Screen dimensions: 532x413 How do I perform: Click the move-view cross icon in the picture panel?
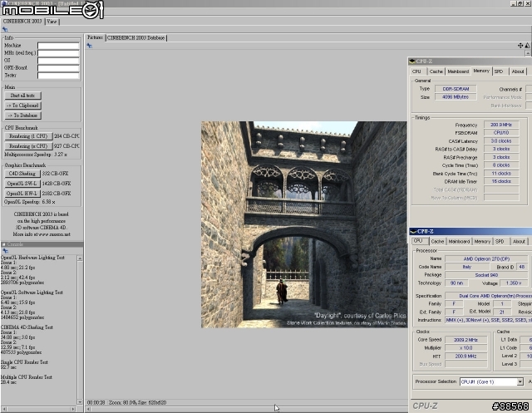point(520,46)
